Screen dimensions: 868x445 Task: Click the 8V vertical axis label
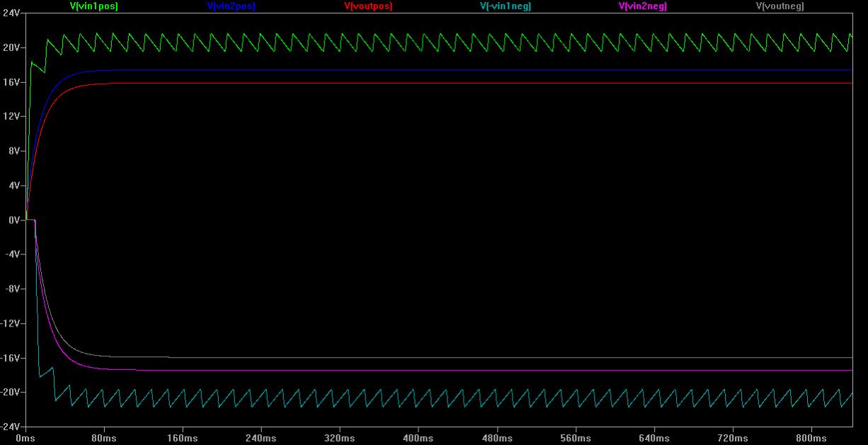click(13, 151)
